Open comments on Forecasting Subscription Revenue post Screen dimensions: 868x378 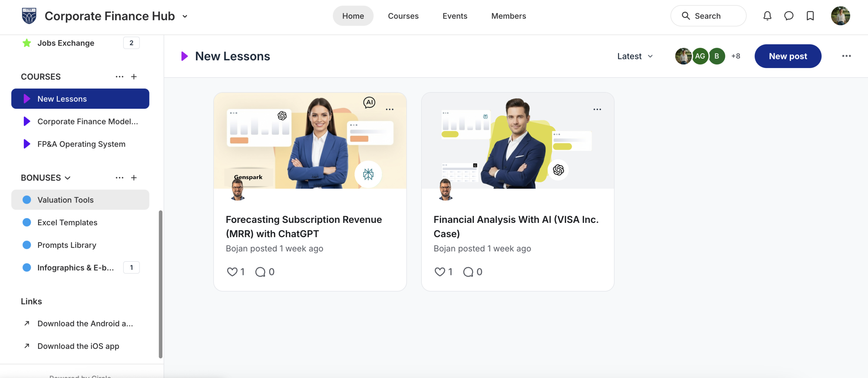pyautogui.click(x=260, y=272)
